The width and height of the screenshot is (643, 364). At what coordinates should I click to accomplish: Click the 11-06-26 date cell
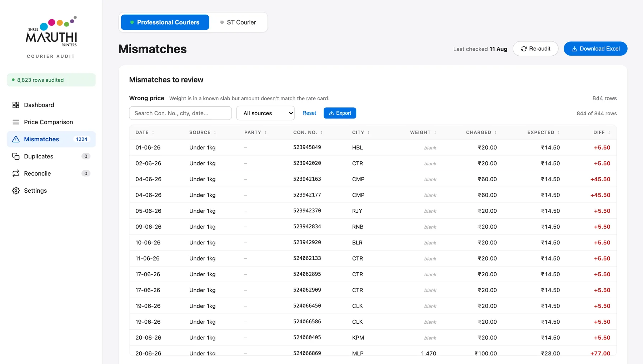point(148,258)
